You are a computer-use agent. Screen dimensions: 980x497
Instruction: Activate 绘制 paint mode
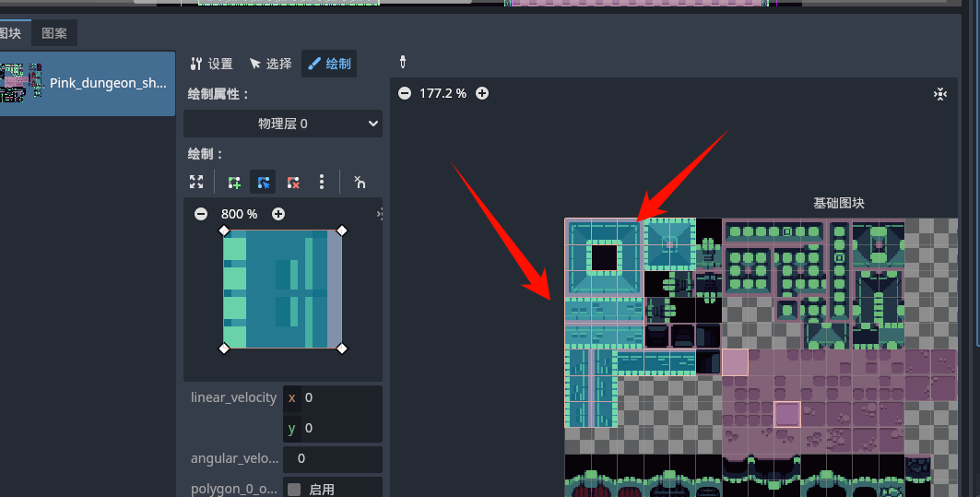(329, 64)
